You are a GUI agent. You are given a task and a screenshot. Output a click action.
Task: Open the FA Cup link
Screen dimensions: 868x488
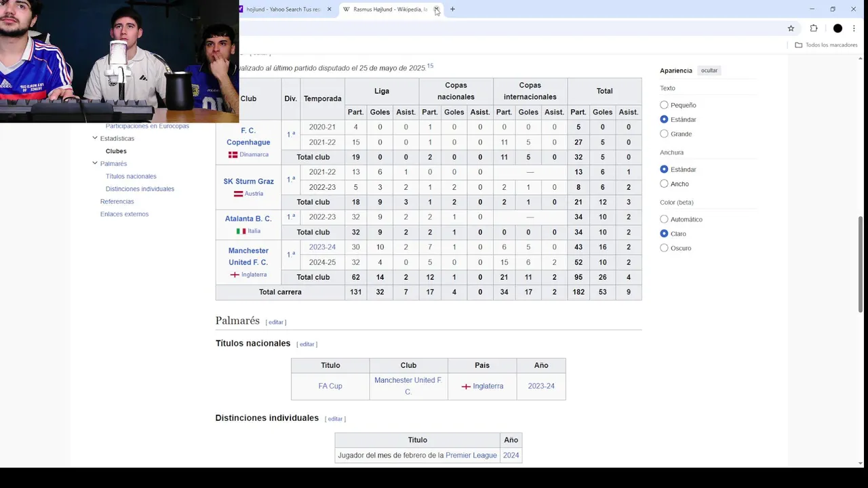[x=330, y=386]
